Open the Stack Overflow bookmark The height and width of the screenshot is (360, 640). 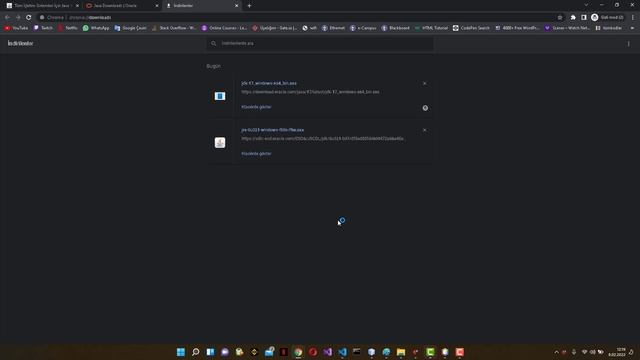tap(173, 28)
